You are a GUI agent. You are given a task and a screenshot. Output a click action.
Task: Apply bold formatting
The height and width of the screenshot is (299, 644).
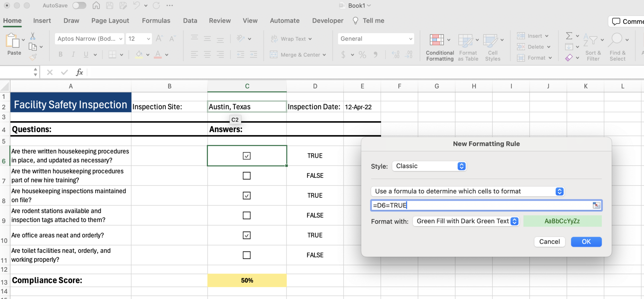[x=60, y=54]
